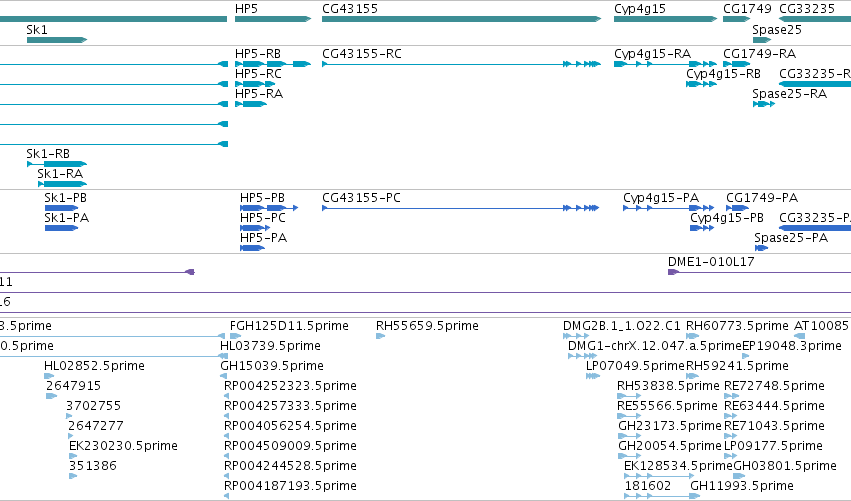Click the 3702755 EST label

click(93, 406)
